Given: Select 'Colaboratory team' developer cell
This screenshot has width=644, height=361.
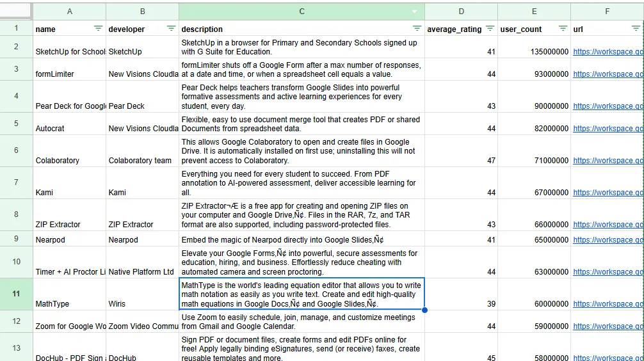Looking at the screenshot, I should [143, 150].
